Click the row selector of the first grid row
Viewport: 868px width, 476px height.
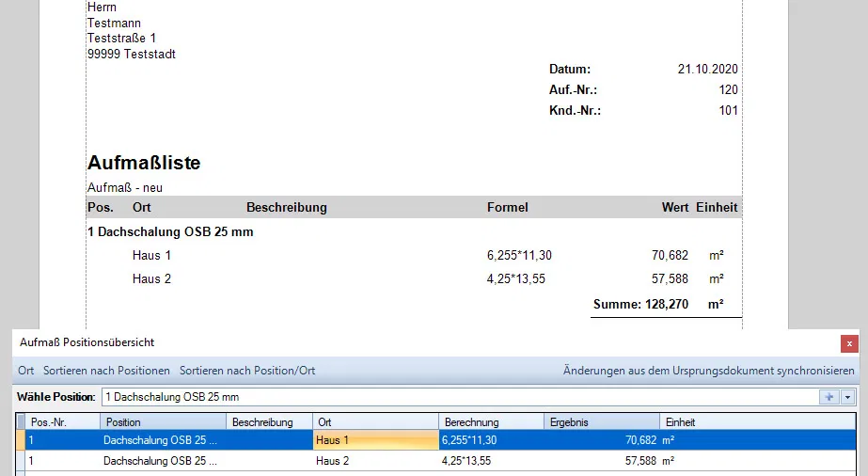pyautogui.click(x=21, y=439)
